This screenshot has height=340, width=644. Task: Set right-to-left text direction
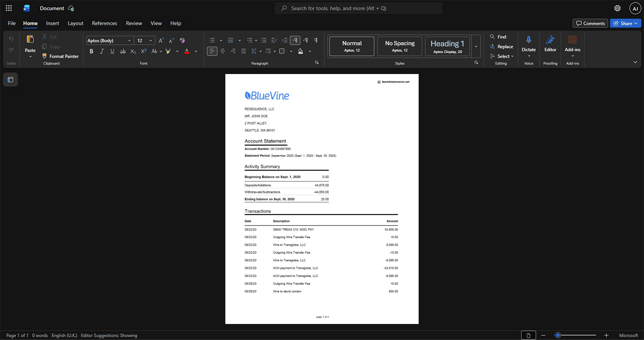pos(305,41)
